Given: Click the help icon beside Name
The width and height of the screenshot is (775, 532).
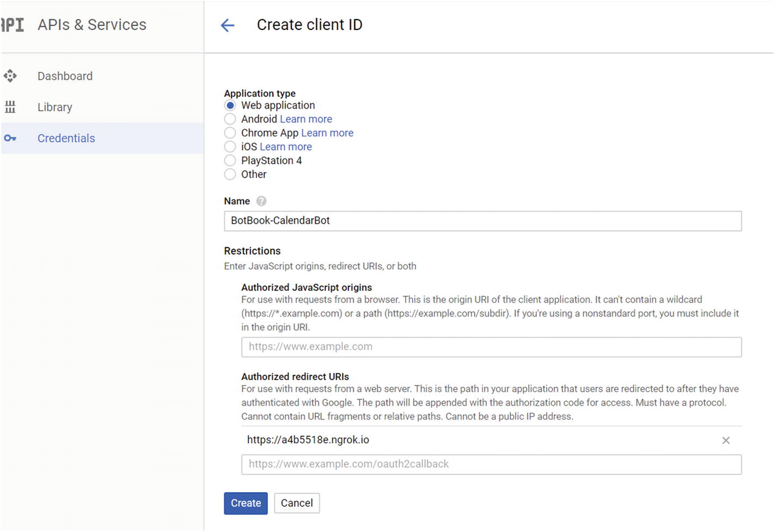Looking at the screenshot, I should pos(262,201).
